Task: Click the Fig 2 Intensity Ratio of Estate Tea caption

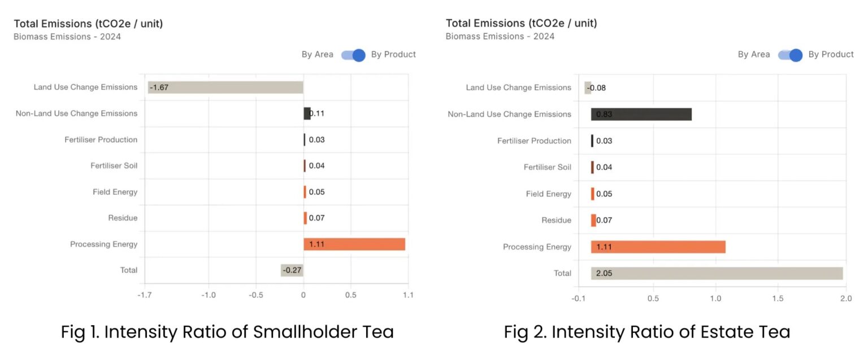Action: coord(646,332)
